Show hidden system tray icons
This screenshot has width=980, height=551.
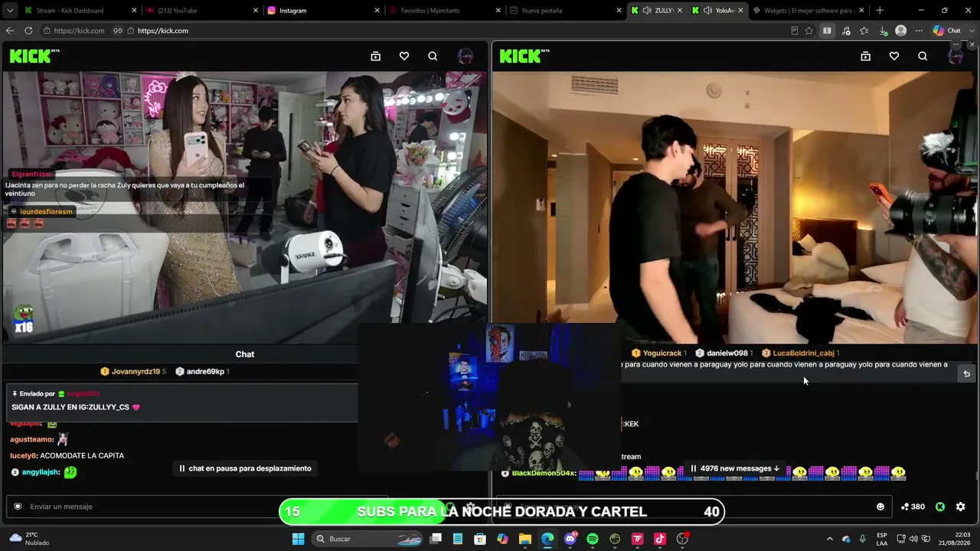pos(829,539)
